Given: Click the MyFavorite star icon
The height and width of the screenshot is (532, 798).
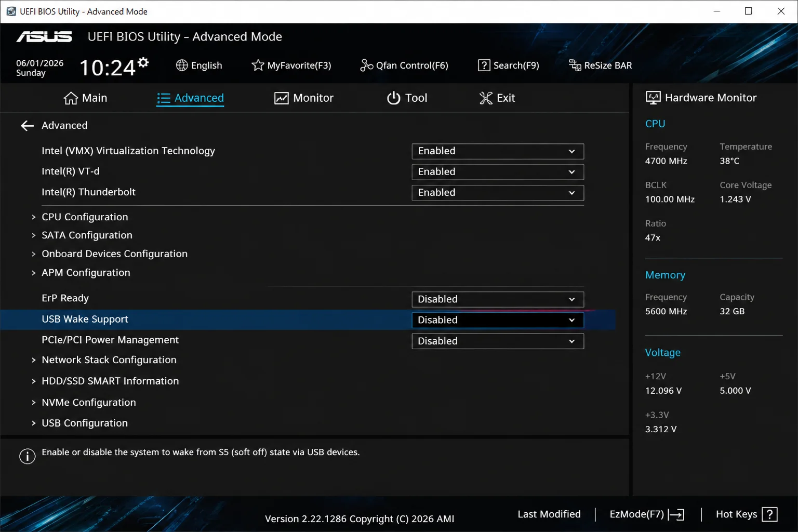Looking at the screenshot, I should tap(258, 65).
